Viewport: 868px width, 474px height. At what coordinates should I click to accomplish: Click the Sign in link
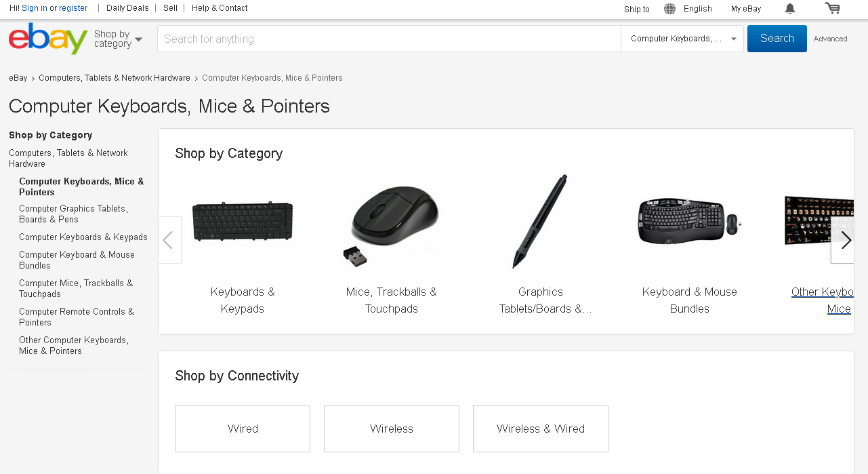click(35, 8)
